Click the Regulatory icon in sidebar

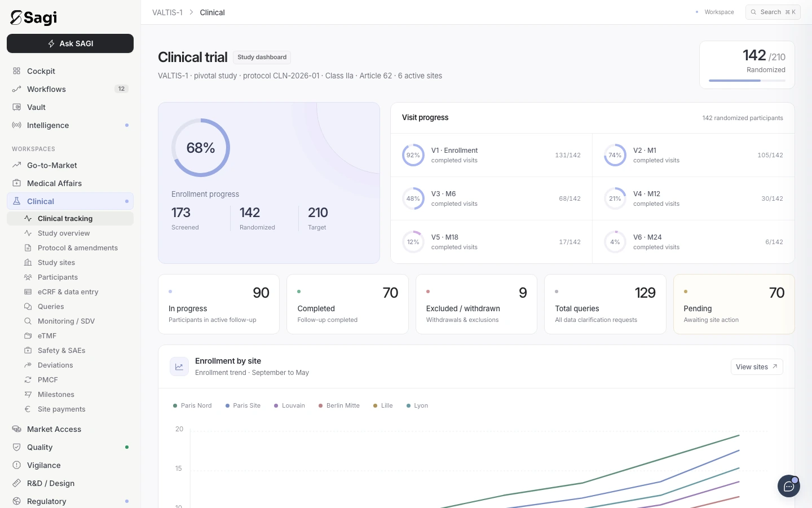tap(17, 501)
